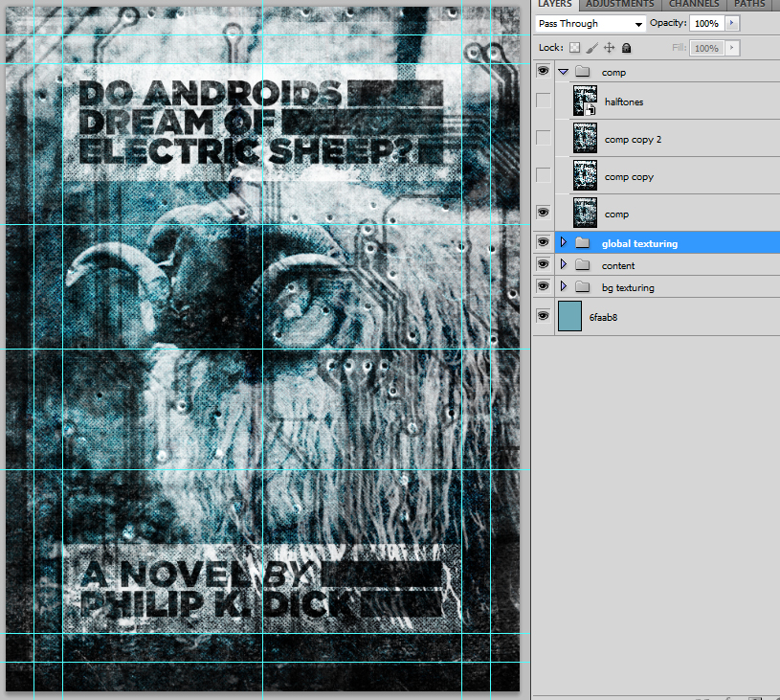Screen dimensions: 780x700
Task: Switch to the Paths tab
Action: 749,5
